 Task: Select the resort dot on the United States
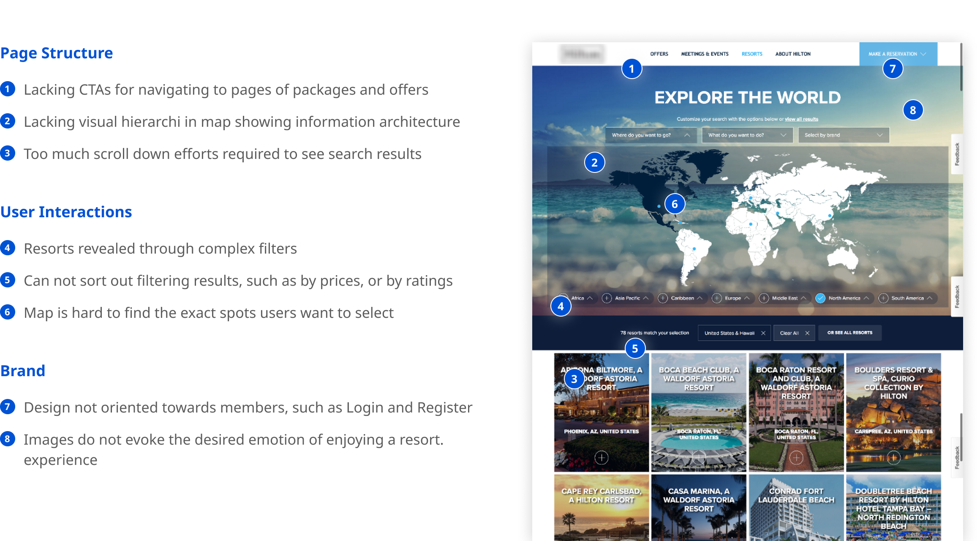[x=659, y=206]
